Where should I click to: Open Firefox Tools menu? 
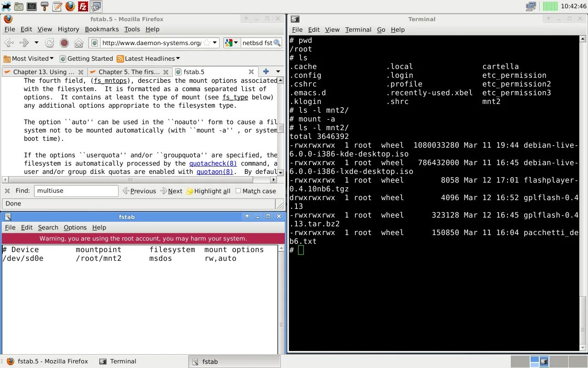[x=132, y=29]
